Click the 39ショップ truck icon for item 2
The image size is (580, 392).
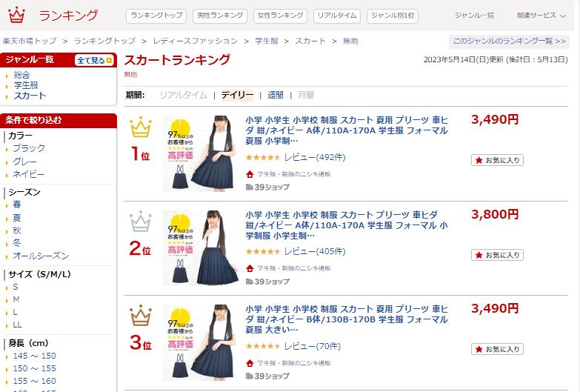click(250, 282)
